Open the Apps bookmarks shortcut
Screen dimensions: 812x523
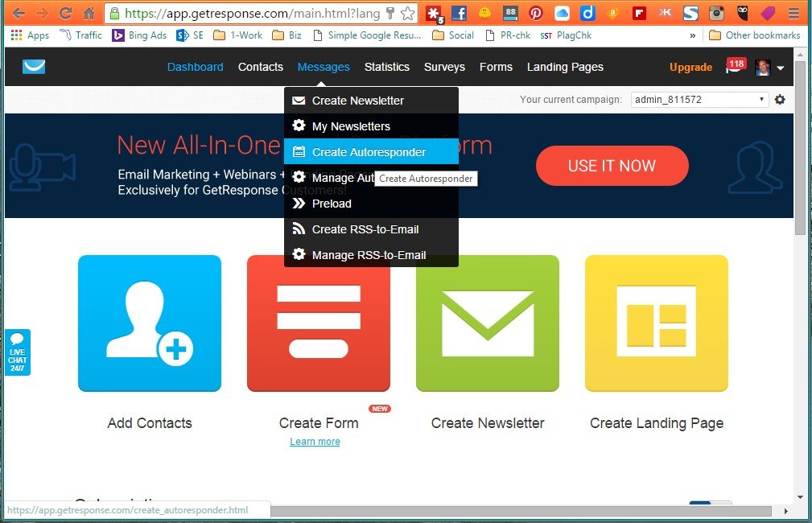(x=30, y=35)
